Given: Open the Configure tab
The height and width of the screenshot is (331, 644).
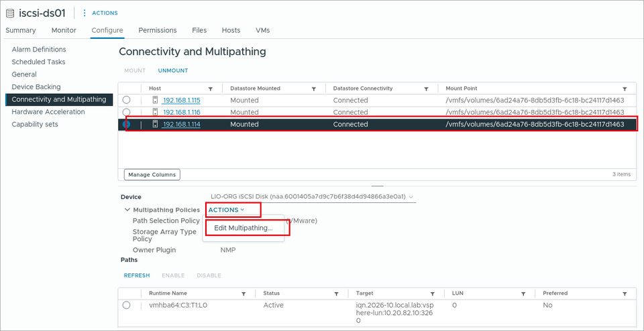Looking at the screenshot, I should coord(107,30).
